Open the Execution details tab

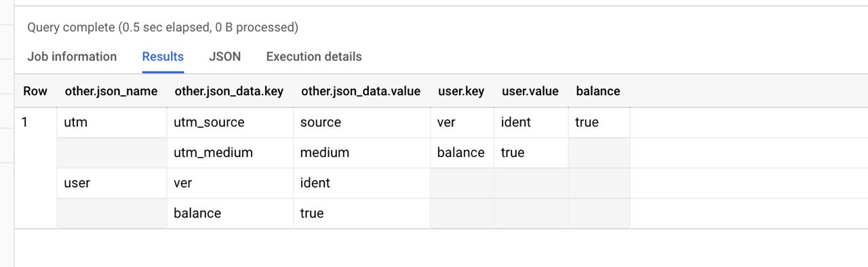pos(314,57)
